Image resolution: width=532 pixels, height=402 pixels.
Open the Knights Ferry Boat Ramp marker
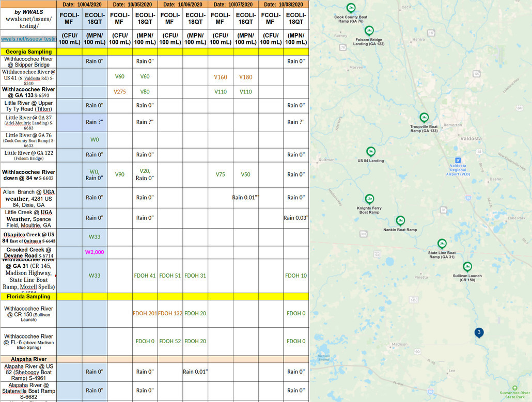(x=369, y=199)
